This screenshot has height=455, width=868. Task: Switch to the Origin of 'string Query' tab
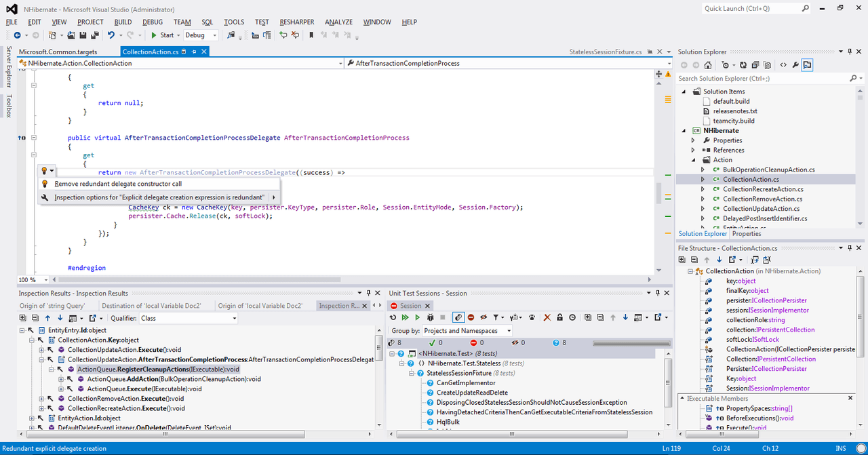[52, 306]
